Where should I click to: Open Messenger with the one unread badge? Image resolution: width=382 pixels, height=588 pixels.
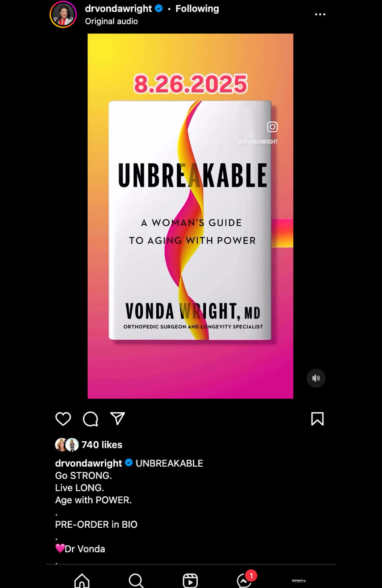[x=245, y=580]
